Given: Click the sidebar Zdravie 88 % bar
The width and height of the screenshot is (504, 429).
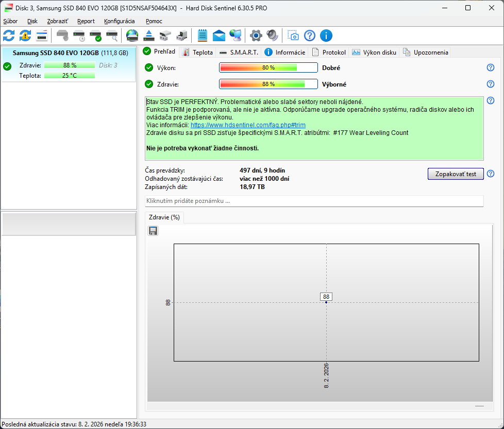Looking at the screenshot, I should (x=70, y=65).
